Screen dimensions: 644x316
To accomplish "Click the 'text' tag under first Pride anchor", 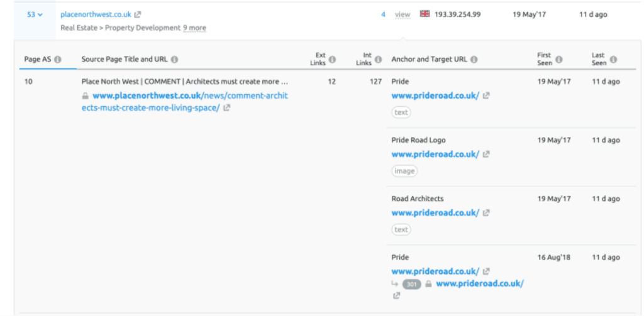I will pyautogui.click(x=401, y=112).
